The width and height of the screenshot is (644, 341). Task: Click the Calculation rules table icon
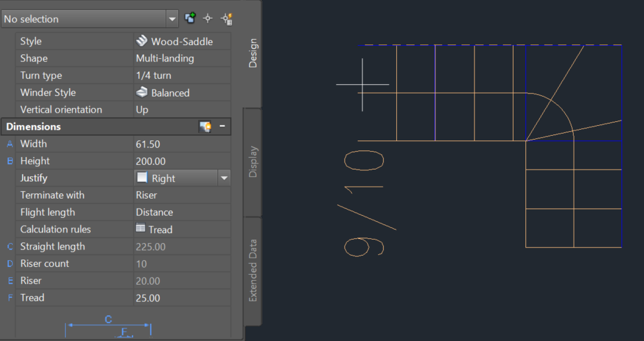point(140,228)
